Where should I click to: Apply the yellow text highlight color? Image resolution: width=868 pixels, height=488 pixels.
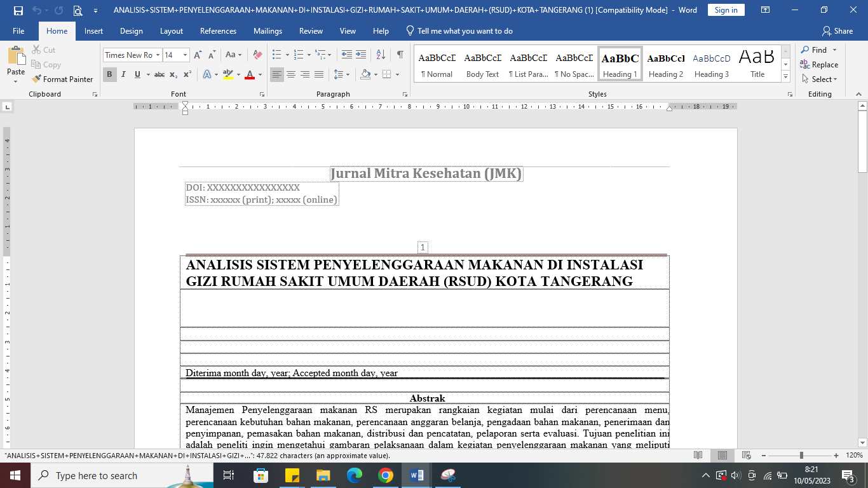[228, 75]
